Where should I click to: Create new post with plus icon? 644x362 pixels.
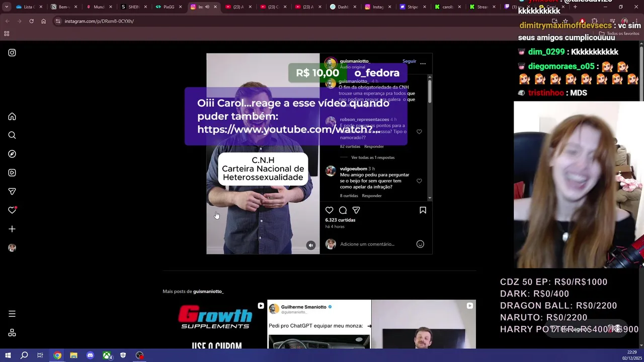click(12, 229)
